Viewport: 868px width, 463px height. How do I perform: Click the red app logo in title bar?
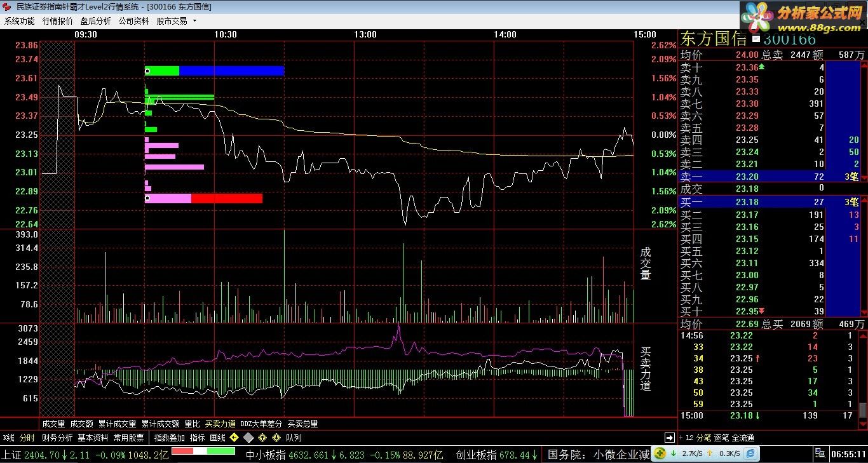tap(8, 6)
